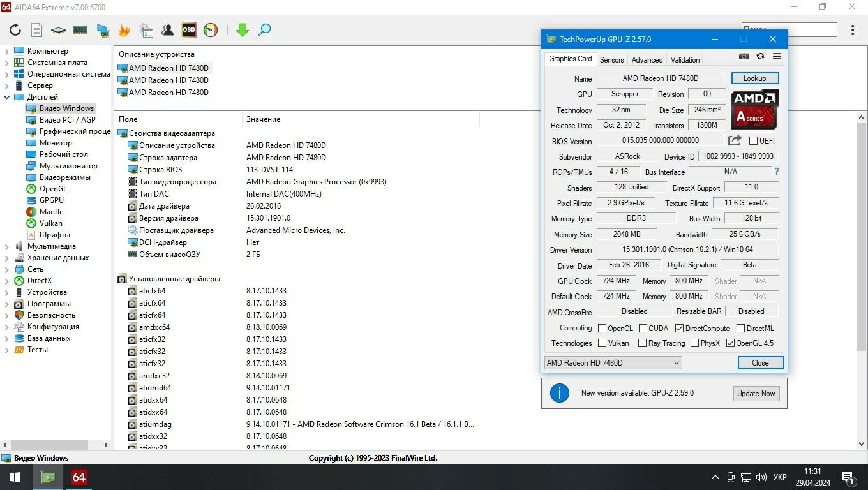The image size is (868, 490).
Task: Open the taskbar notification center icon
Action: pos(848,477)
